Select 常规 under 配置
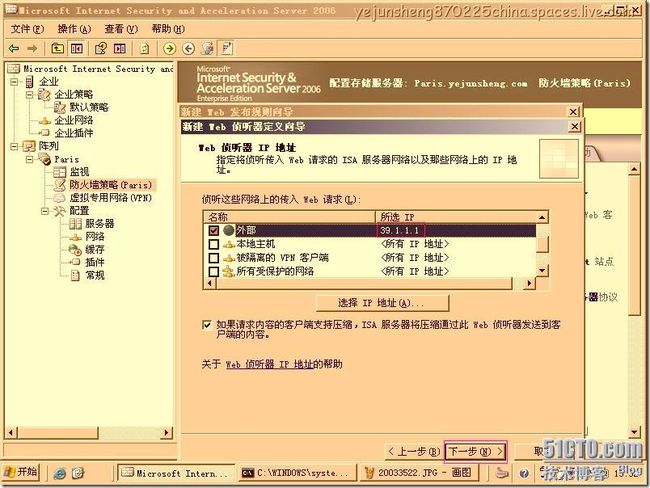This screenshot has height=488, width=650. click(95, 275)
